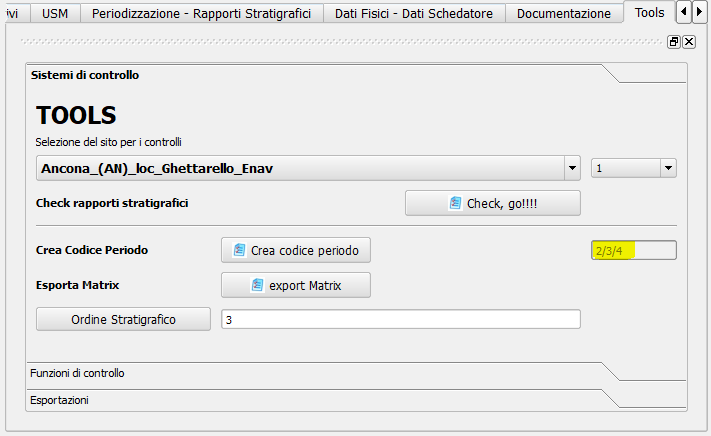
Task: Close the dock panel with X icon
Action: click(689, 42)
